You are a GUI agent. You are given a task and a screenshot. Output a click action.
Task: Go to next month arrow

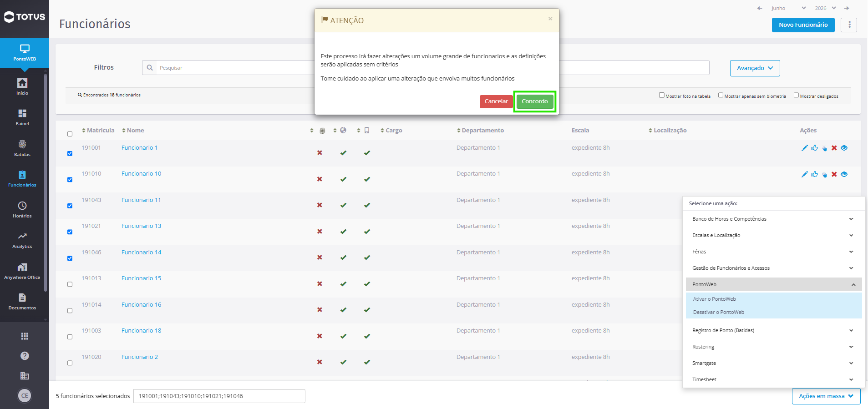coord(847,8)
